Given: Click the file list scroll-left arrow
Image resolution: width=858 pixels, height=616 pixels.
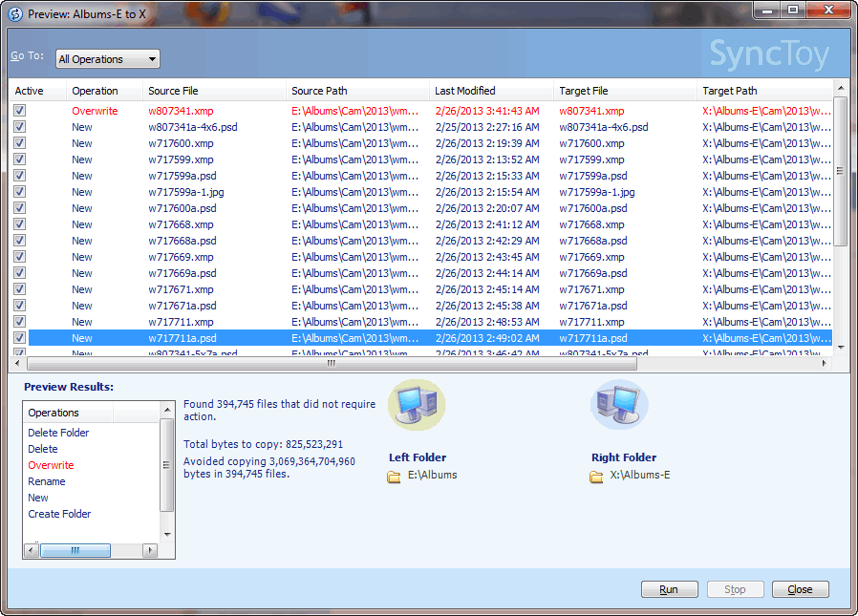Looking at the screenshot, I should [x=17, y=363].
